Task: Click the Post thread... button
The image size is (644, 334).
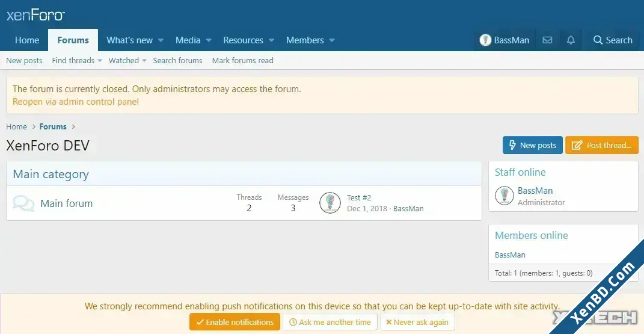Action: click(602, 145)
